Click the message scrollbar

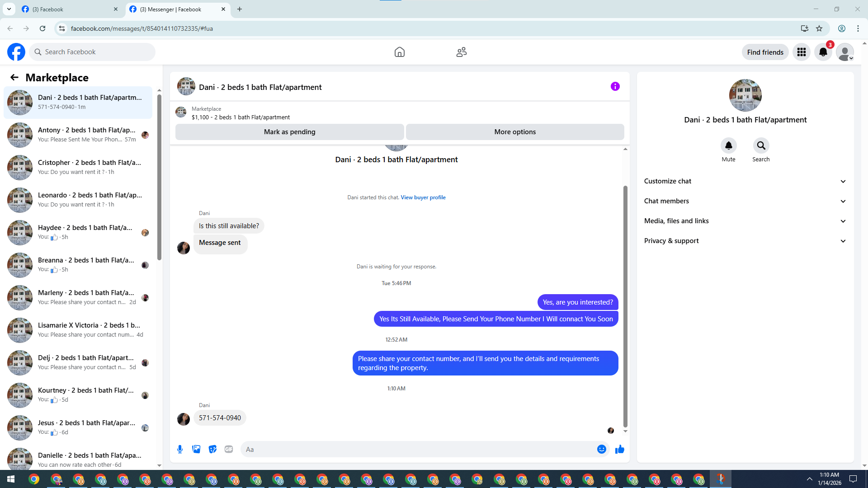(625, 305)
